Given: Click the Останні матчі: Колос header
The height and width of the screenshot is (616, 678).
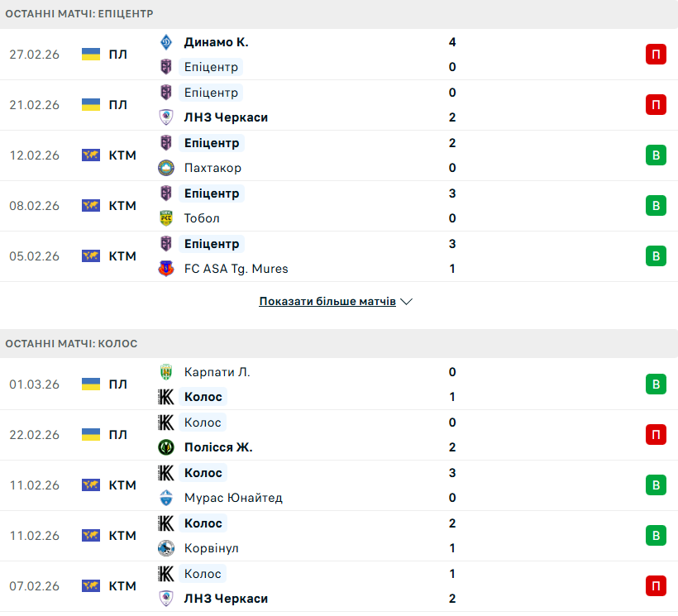Looking at the screenshot, I should point(72,343).
